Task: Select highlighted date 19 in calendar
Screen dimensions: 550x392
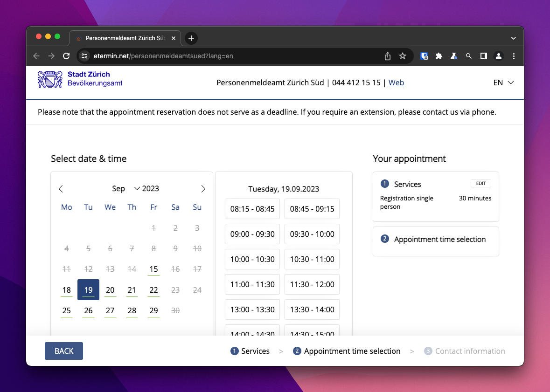Action: 88,289
